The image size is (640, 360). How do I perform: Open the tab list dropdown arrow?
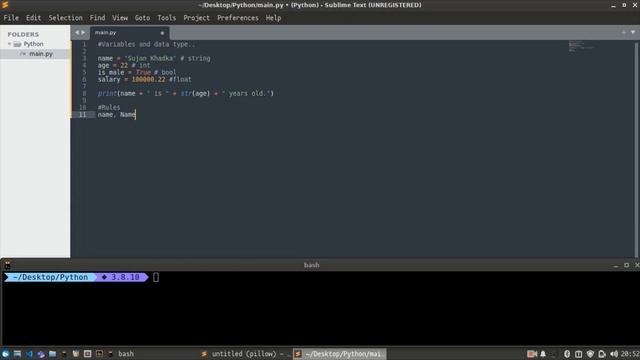633,32
